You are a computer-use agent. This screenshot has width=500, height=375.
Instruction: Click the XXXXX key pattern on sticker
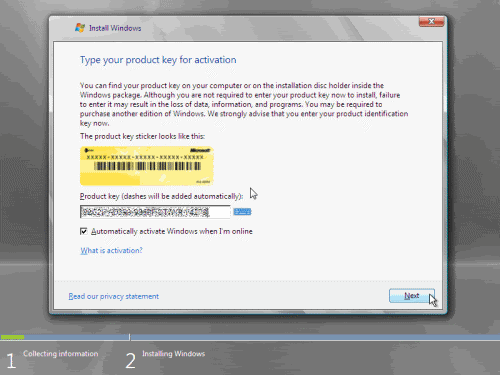[x=145, y=157]
